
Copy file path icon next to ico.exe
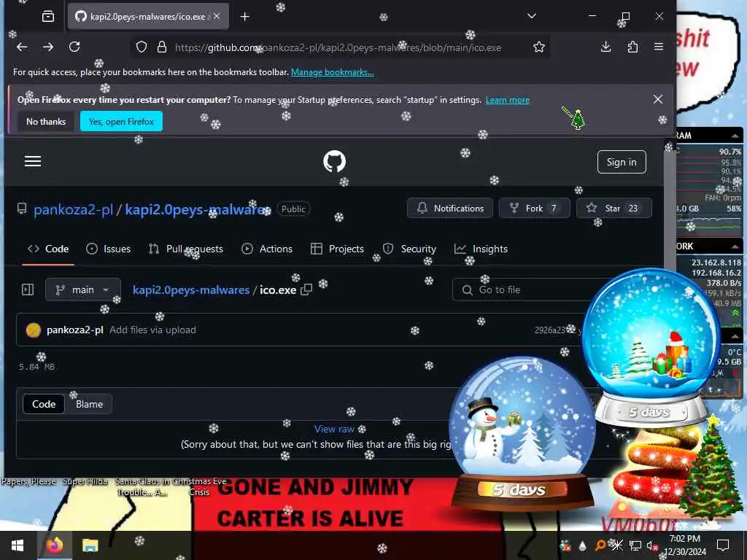pyautogui.click(x=307, y=289)
